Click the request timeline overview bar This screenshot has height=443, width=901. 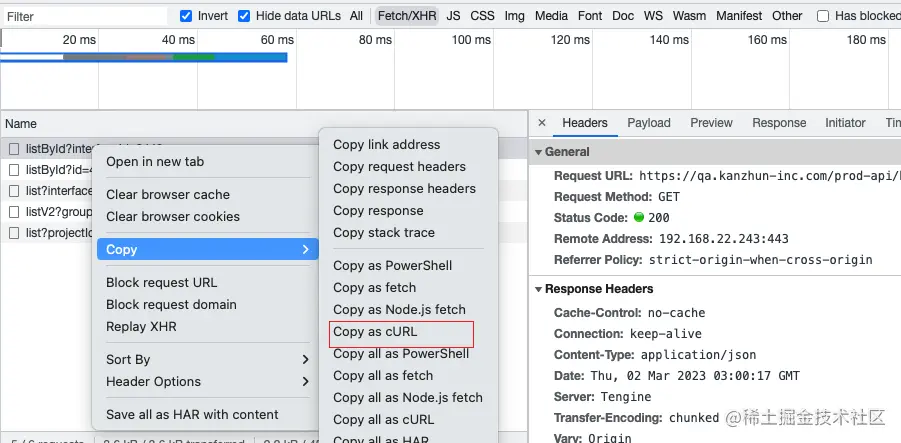click(x=144, y=57)
